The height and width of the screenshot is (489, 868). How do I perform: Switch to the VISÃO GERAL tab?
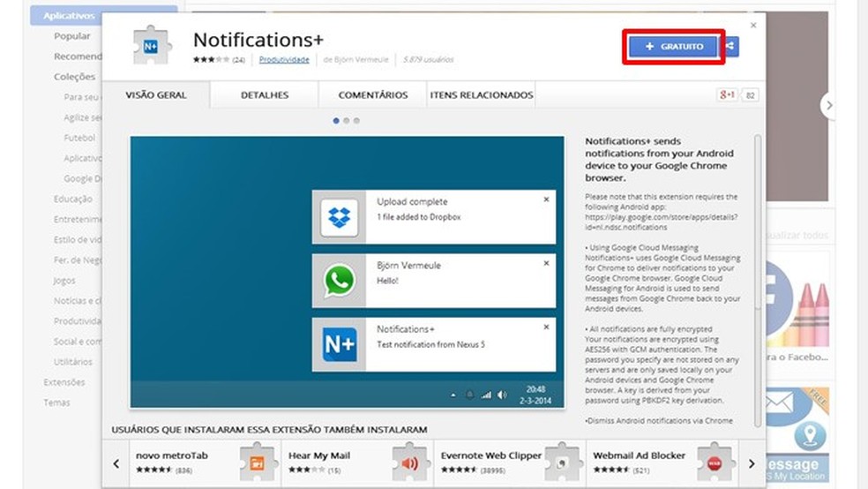(x=156, y=95)
